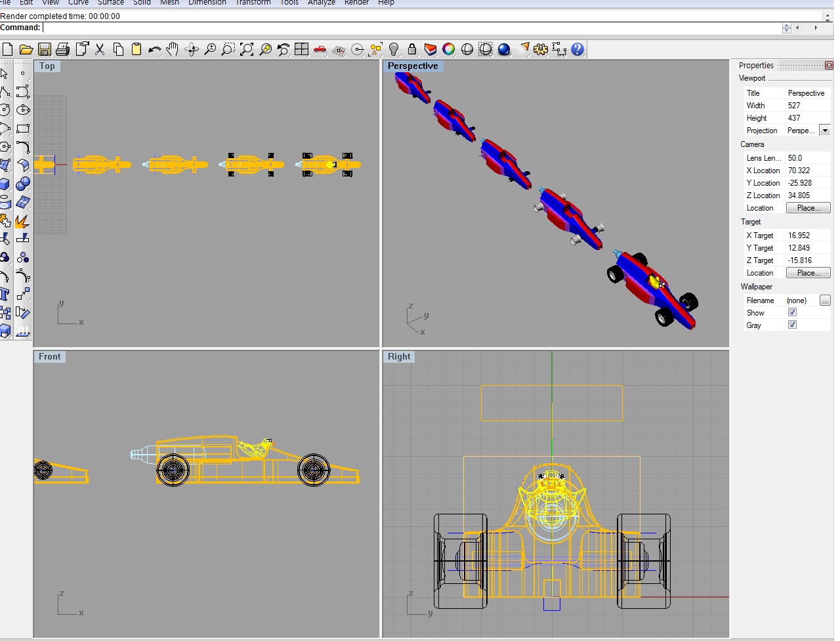
Task: Click the Four Viewports layout icon
Action: pyautogui.click(x=302, y=49)
